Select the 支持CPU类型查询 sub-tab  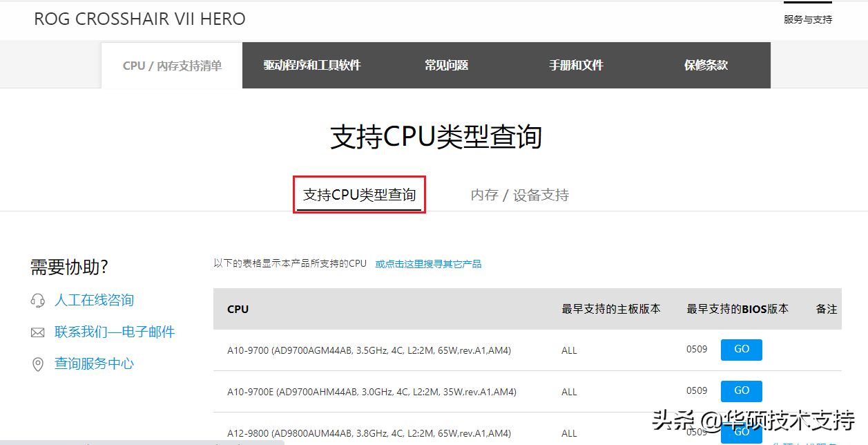[359, 195]
